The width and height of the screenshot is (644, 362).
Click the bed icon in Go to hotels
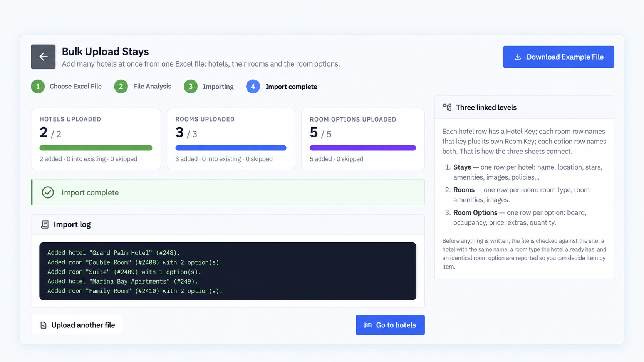click(x=368, y=325)
